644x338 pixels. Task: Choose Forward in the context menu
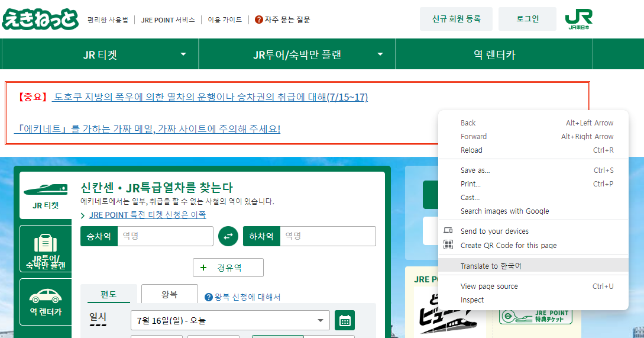[x=533, y=137]
